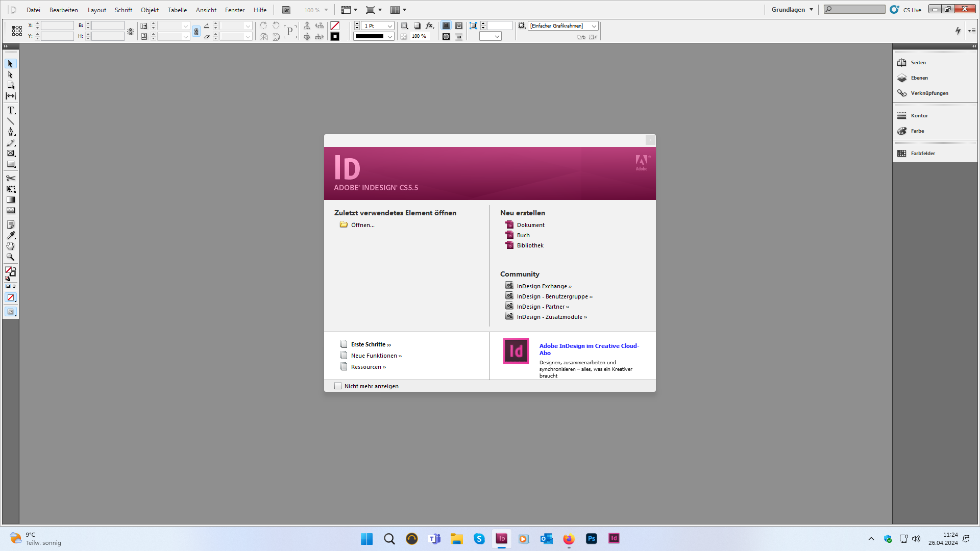Open the Grundlagen workspace dropdown
This screenshot has height=551, width=980.
pyautogui.click(x=792, y=10)
